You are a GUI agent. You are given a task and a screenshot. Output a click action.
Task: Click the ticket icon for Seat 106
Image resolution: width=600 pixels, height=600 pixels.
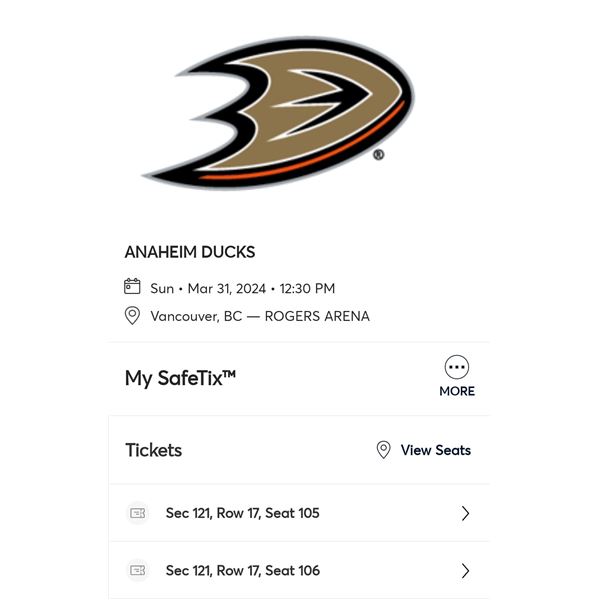coord(138,571)
